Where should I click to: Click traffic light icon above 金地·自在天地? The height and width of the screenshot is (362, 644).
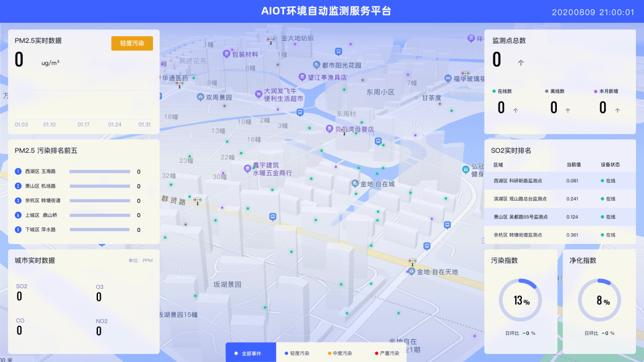pos(412,261)
